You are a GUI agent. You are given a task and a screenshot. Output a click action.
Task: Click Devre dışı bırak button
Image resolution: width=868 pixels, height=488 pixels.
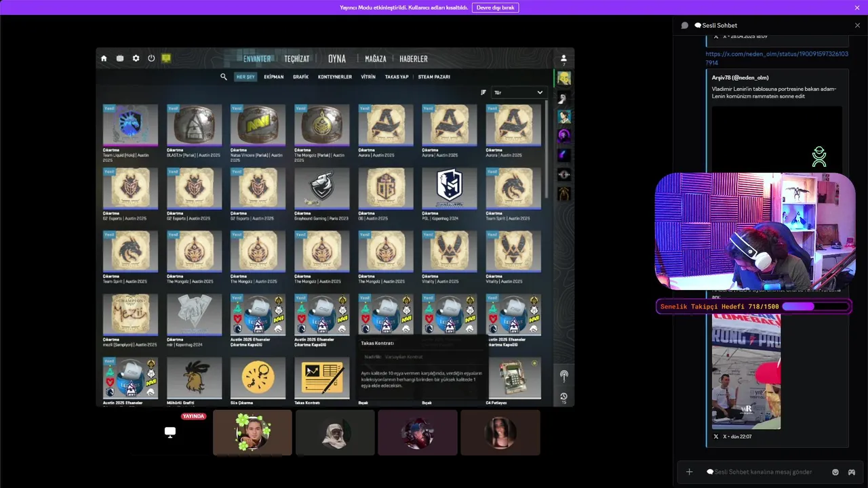495,7
